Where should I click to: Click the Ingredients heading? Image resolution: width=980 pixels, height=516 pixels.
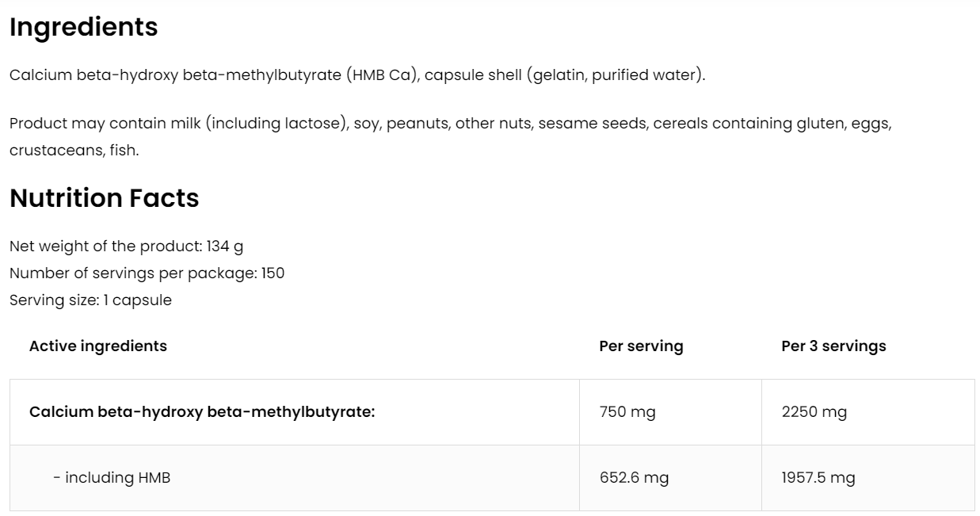pos(83,28)
